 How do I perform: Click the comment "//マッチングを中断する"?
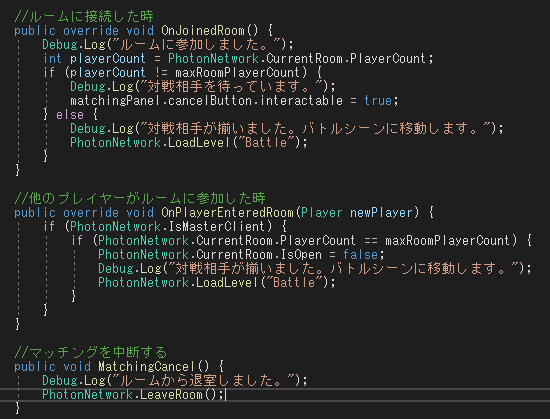91,352
